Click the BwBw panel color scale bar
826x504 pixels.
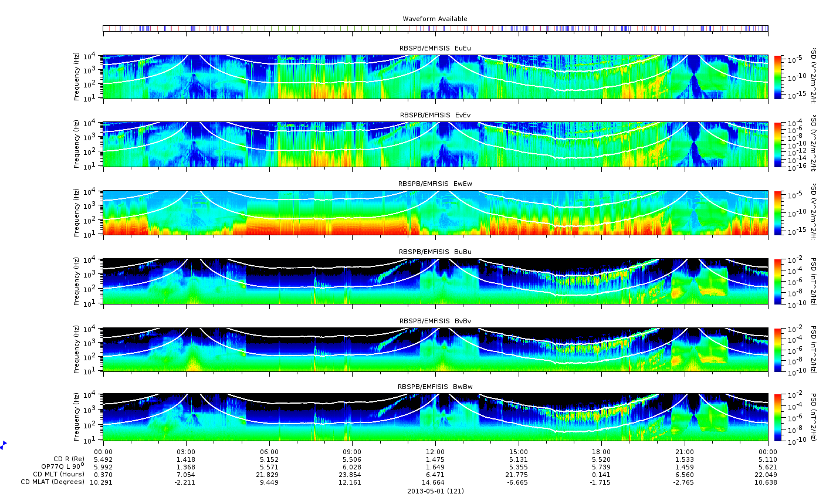tap(778, 417)
